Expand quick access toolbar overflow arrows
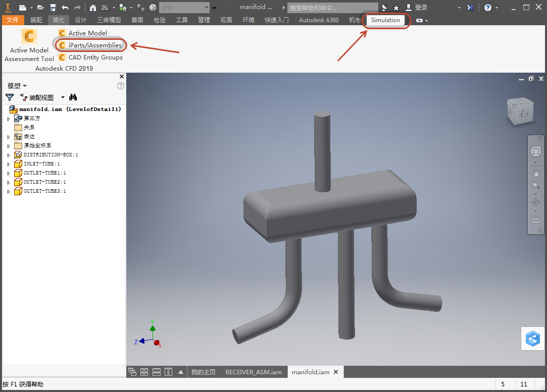The image size is (547, 392). pyautogui.click(x=214, y=8)
